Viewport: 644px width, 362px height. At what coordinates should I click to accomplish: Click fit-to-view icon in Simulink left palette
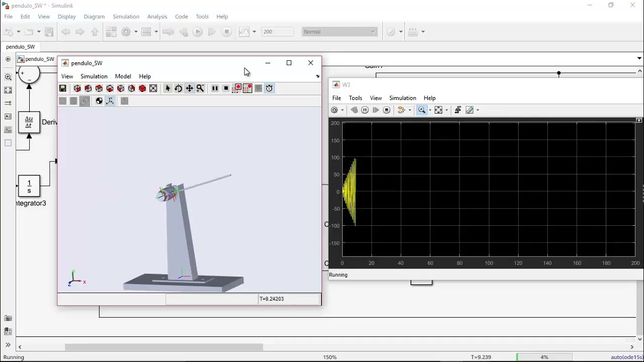pyautogui.click(x=8, y=90)
